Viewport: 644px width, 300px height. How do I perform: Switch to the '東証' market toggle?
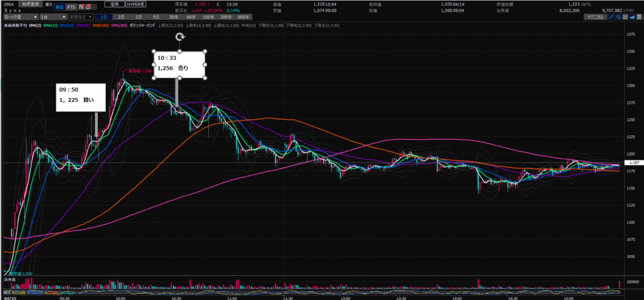[59, 7]
